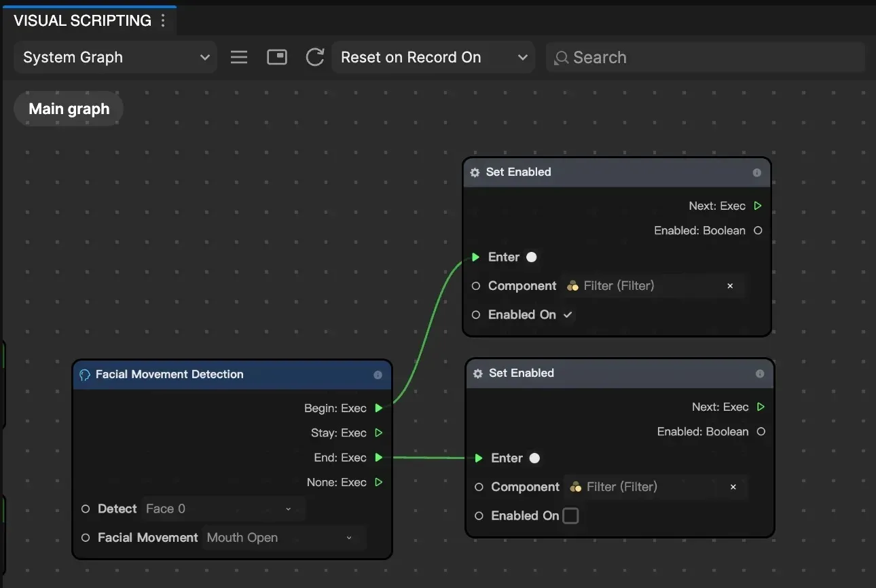This screenshot has height=588, width=876.
Task: Click the upper Set Enabled gear icon
Action: pyautogui.click(x=475, y=172)
